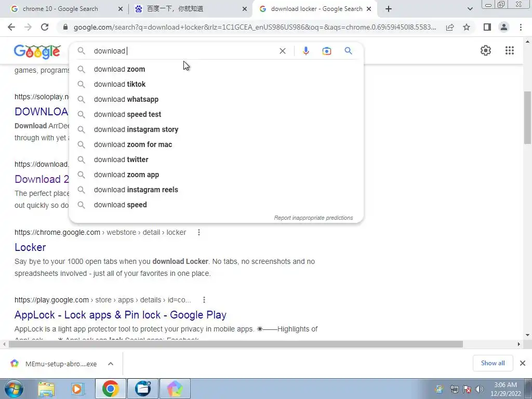Open a new tab with the plus button
The width and height of the screenshot is (532, 399).
[x=389, y=9]
